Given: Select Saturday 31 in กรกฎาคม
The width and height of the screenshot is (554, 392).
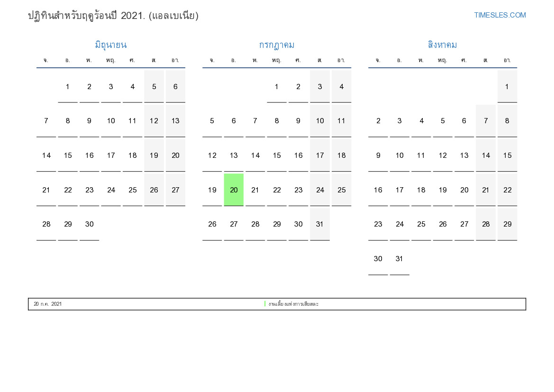Looking at the screenshot, I should coord(320,224).
